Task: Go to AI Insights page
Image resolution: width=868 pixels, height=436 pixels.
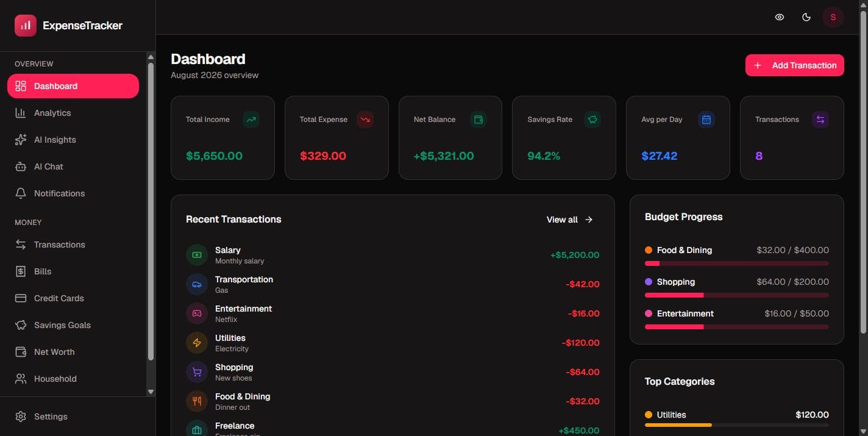Action: point(73,140)
